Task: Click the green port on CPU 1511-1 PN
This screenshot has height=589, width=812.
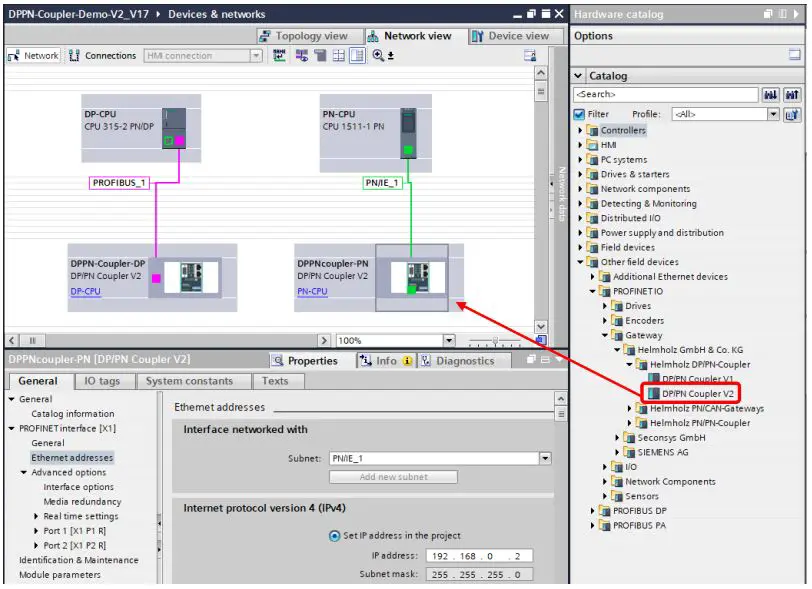Action: click(x=409, y=150)
